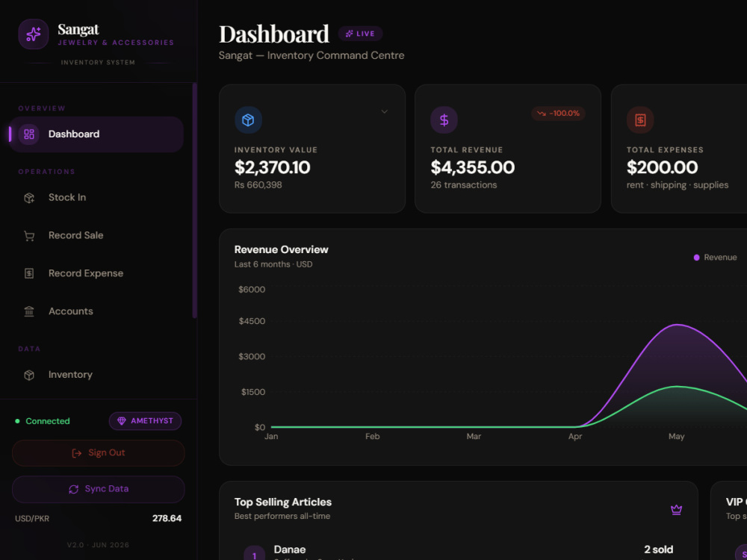Click the Record Expense receipt icon
This screenshot has width=747, height=560.
(x=29, y=273)
